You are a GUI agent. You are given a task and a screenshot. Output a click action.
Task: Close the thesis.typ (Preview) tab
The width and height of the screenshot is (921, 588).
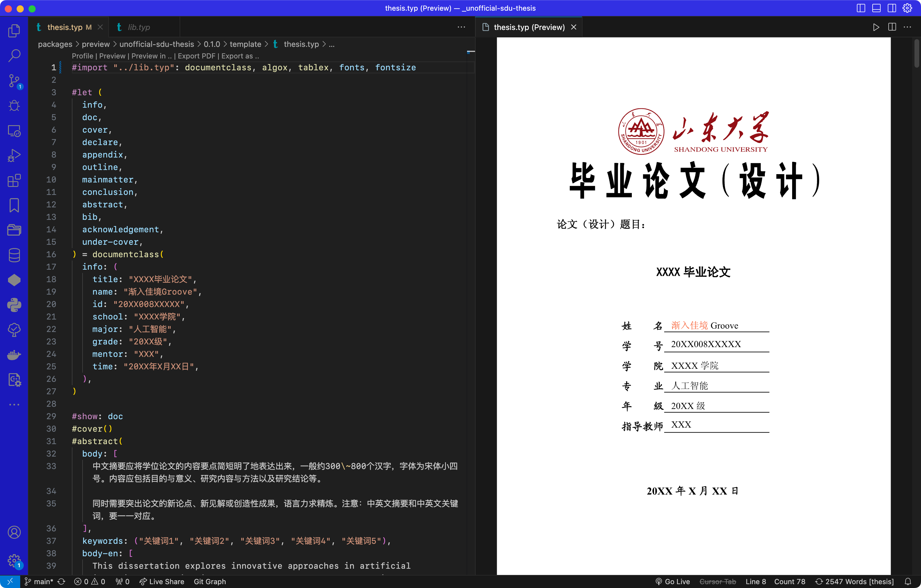(x=573, y=27)
